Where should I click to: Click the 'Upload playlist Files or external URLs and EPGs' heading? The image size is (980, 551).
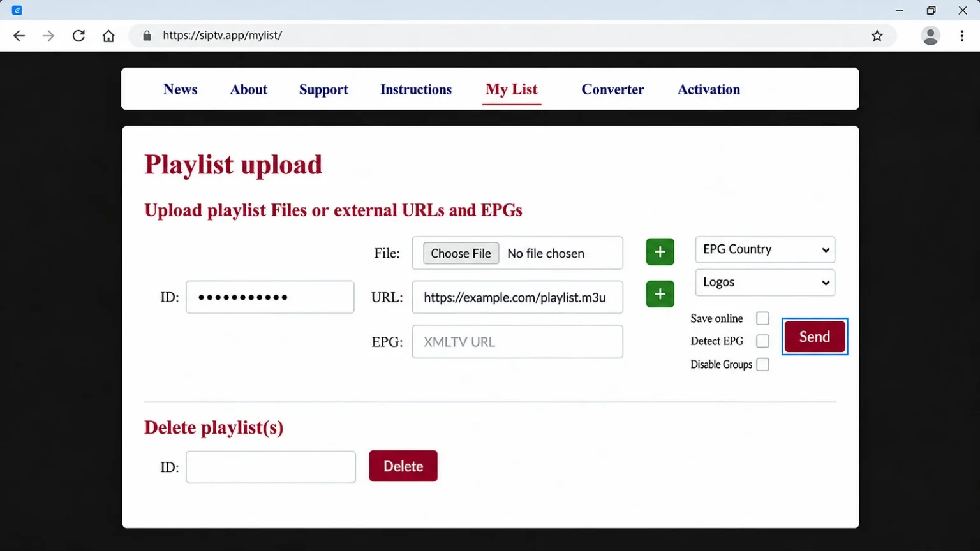333,210
